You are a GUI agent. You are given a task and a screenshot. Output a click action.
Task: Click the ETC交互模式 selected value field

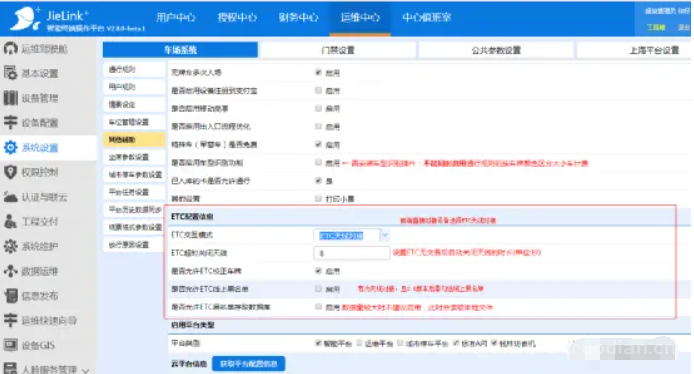347,235
